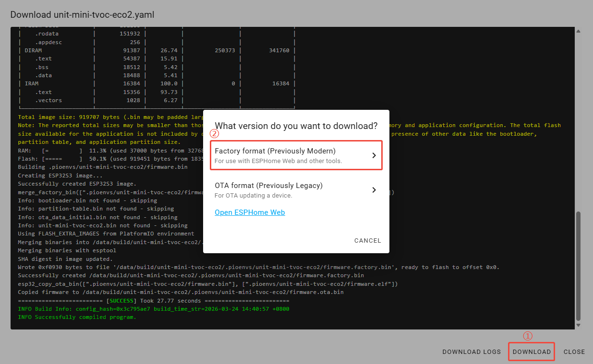Screen dimensions: 593x364
Task: Click the circled number 2 annotation marker
Action: pos(215,134)
